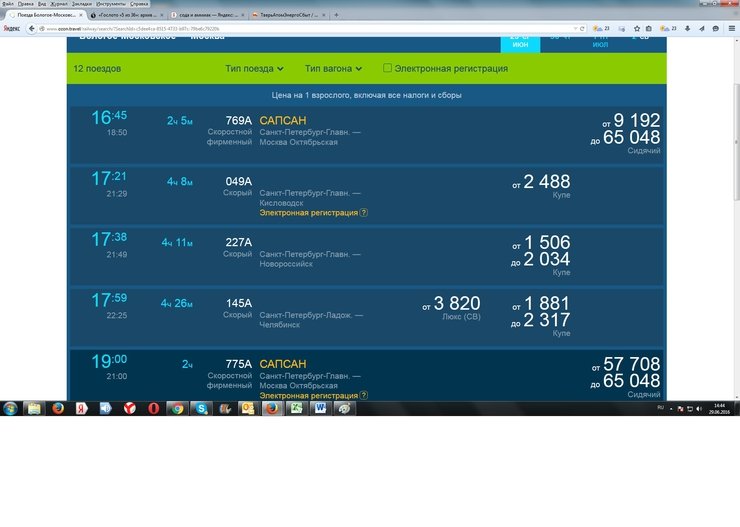Enable the Электронная регистрация checkbox filter
Image resolution: width=740 pixels, height=527 pixels.
388,69
